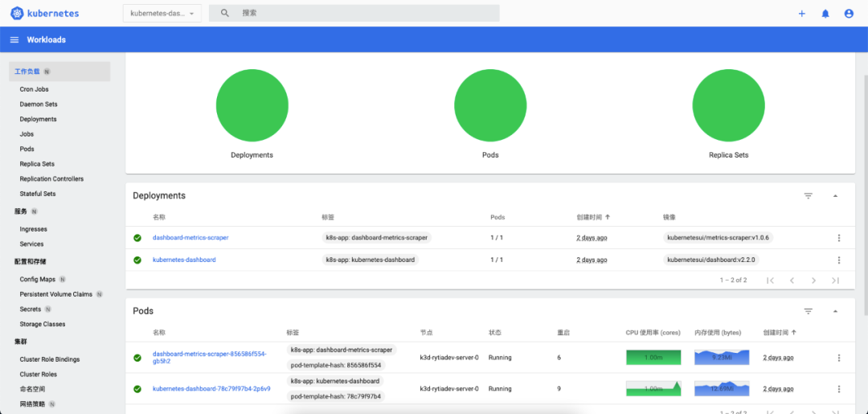Sort Deployments by 创建时间 arrow
Viewport: 868px width, 414px height.
coord(608,218)
